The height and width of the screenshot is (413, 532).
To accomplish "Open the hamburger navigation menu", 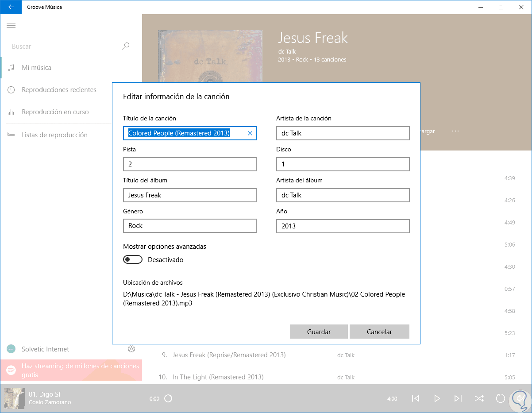I will coord(11,26).
